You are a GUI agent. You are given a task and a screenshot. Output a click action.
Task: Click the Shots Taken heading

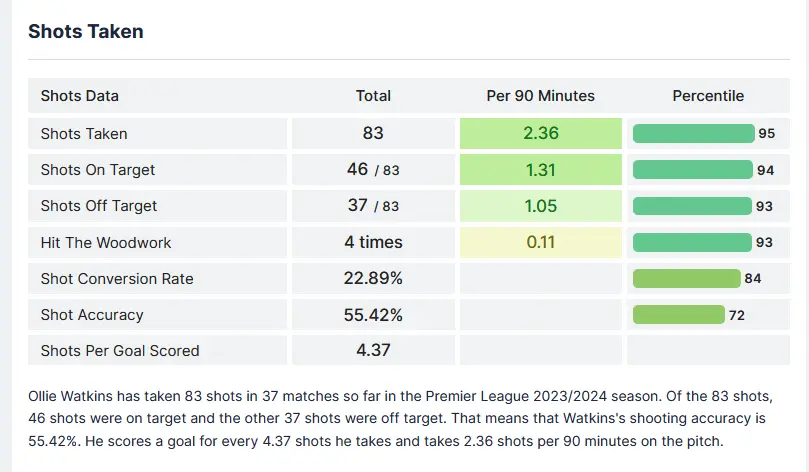pyautogui.click(x=86, y=32)
